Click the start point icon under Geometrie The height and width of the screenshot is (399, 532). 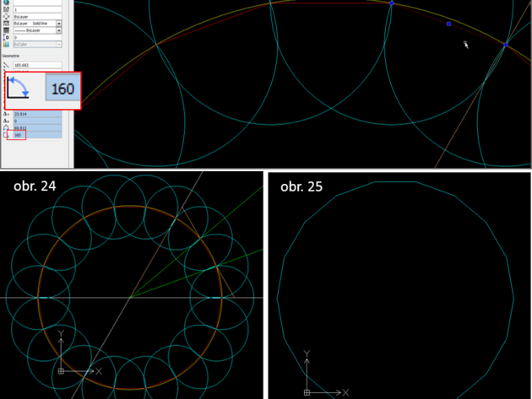[x=6, y=65]
